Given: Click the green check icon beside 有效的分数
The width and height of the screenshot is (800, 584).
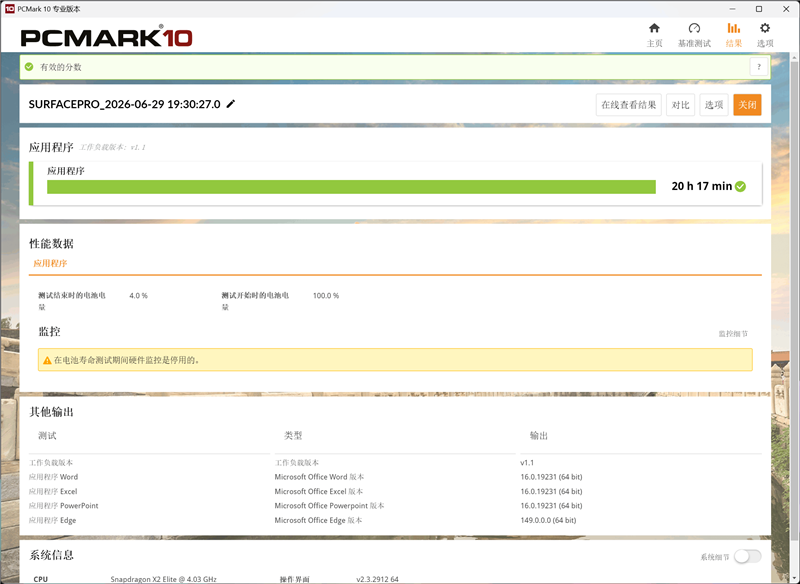Looking at the screenshot, I should pos(29,67).
